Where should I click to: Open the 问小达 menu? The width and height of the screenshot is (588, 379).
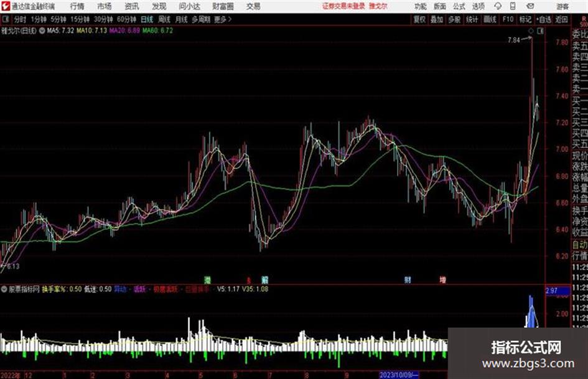point(189,6)
